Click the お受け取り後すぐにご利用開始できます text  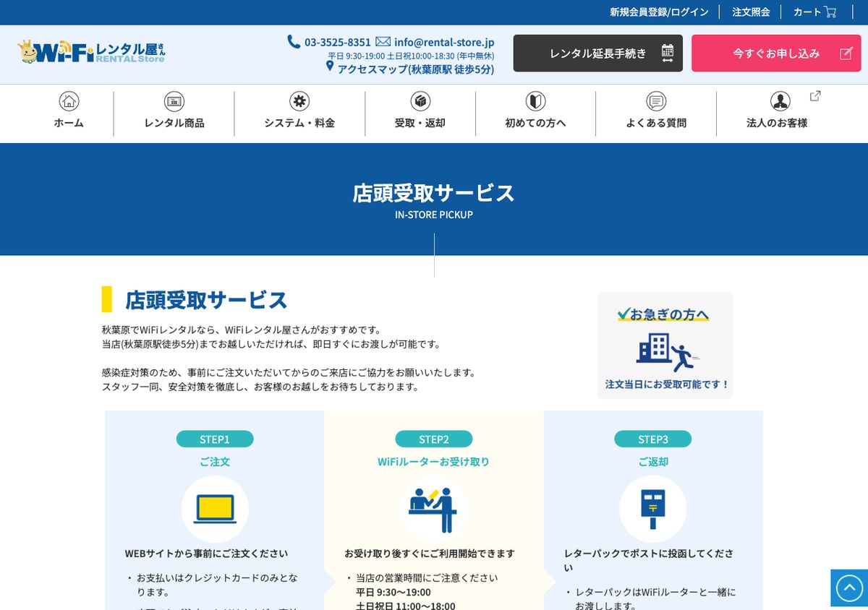(x=430, y=554)
